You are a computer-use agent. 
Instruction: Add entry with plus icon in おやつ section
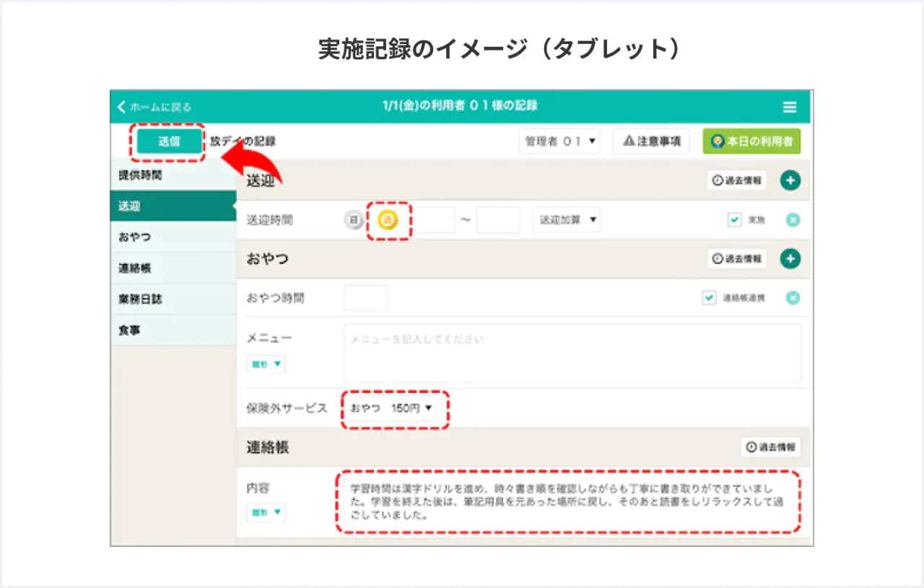coord(790,258)
